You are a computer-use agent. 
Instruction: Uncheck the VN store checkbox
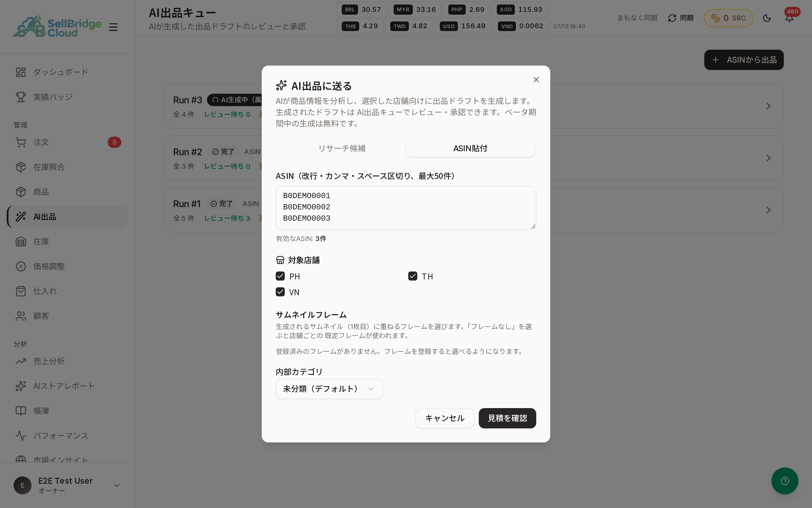pos(280,292)
